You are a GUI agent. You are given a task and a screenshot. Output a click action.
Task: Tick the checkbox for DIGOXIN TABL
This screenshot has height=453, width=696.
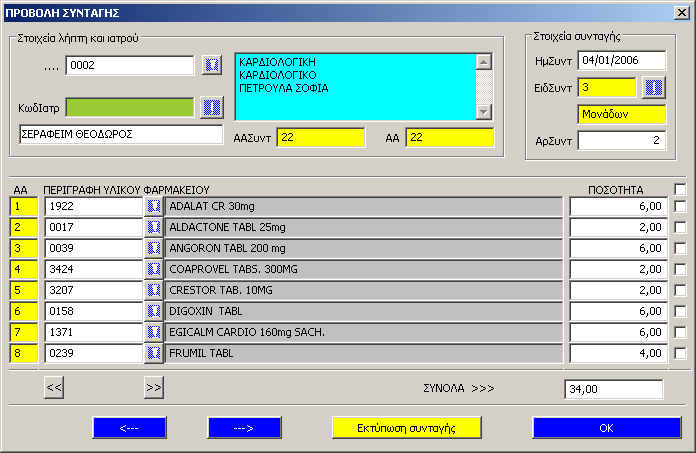click(x=680, y=311)
